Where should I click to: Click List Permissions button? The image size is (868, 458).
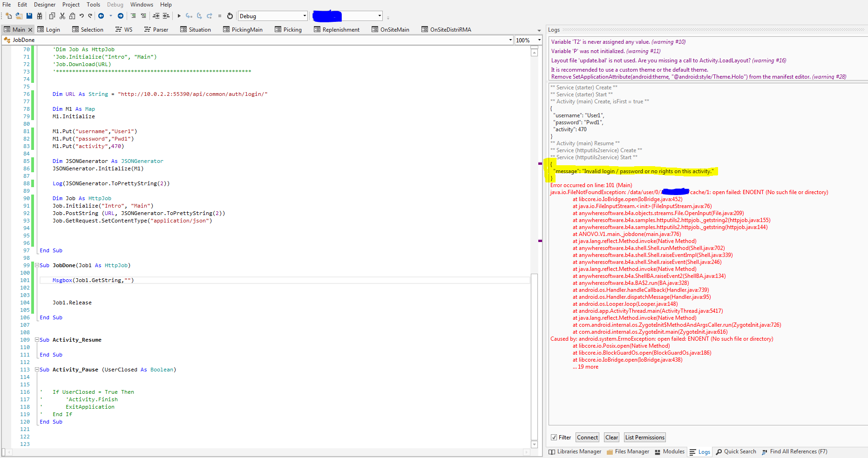(x=644, y=437)
